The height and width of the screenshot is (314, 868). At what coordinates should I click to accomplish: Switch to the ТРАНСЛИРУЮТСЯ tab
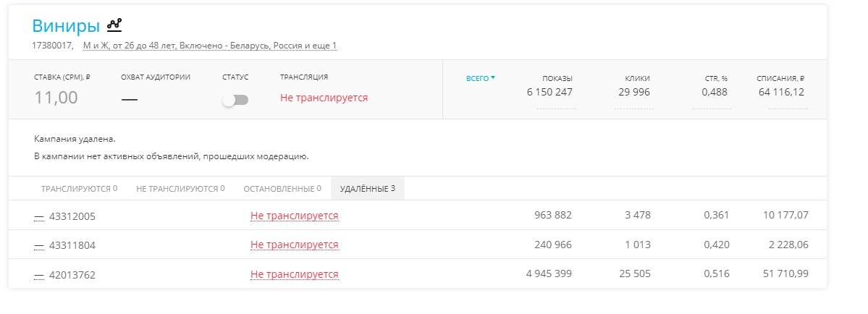[x=79, y=189]
